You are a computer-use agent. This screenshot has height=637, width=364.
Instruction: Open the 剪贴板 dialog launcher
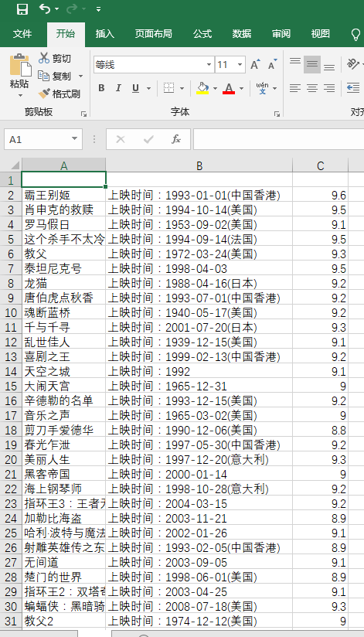[x=83, y=114]
